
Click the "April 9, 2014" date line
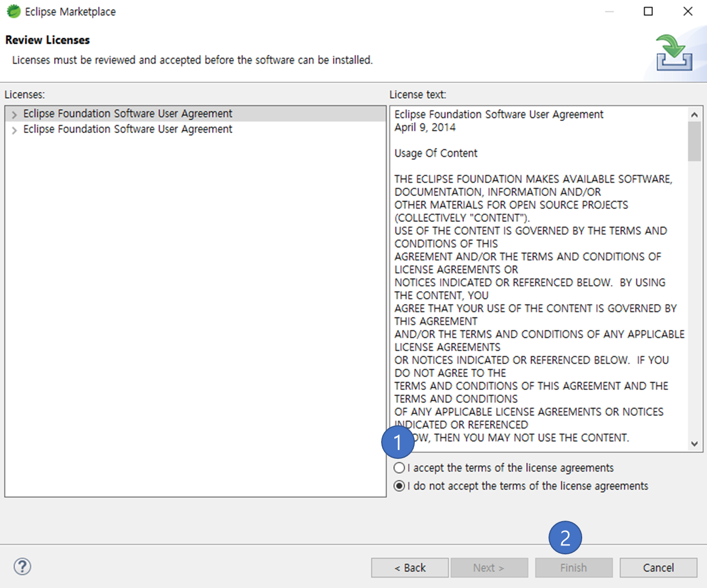[x=425, y=128]
